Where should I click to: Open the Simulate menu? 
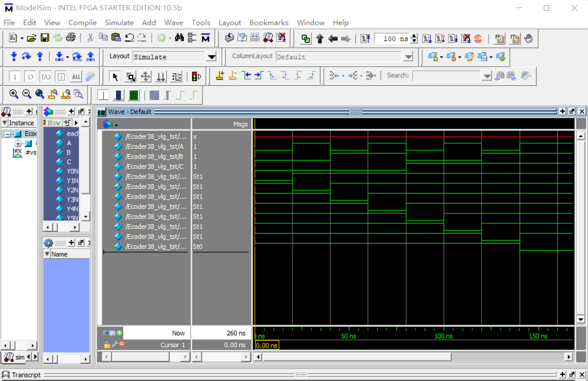(119, 23)
